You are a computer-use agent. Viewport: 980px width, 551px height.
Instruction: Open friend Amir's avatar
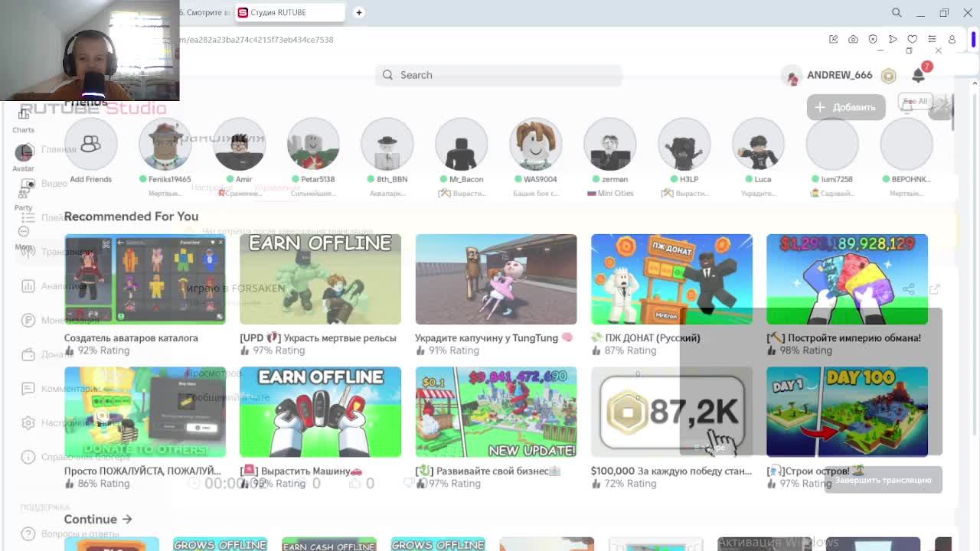point(239,144)
